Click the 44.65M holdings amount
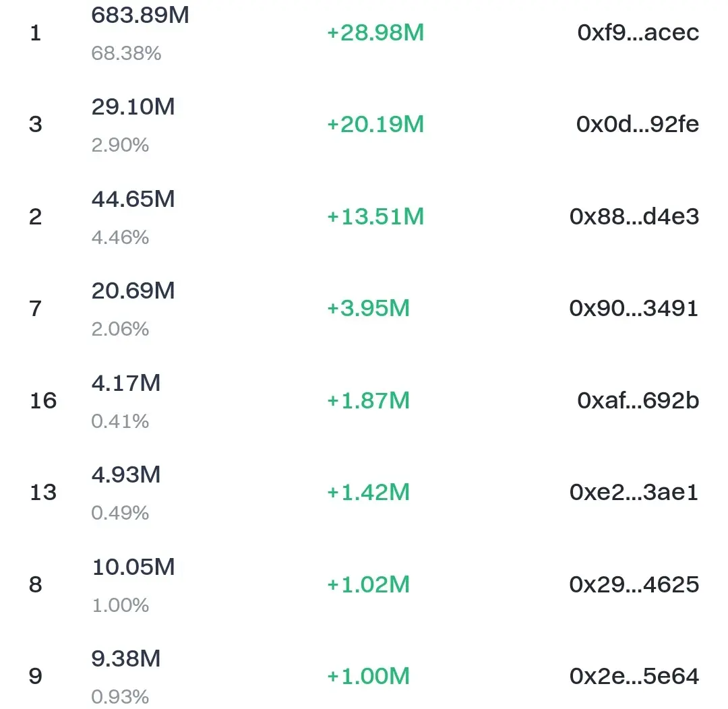This screenshot has height=709, width=728. 133,199
